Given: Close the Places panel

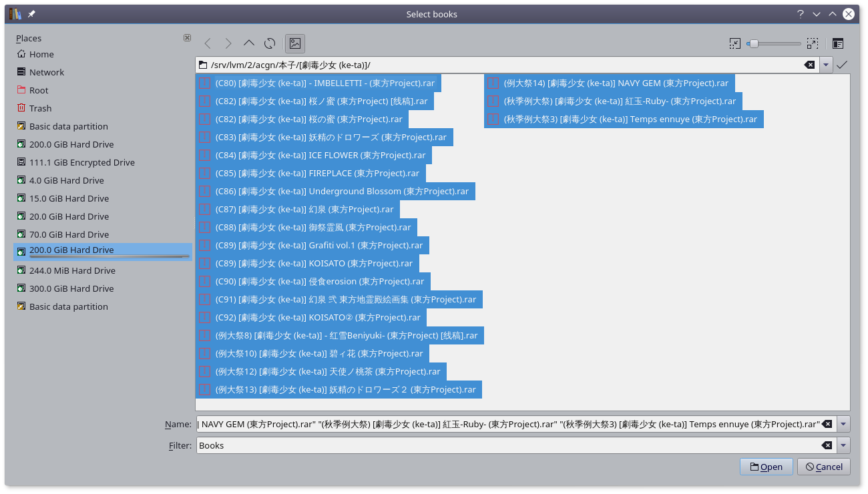Looking at the screenshot, I should [187, 38].
